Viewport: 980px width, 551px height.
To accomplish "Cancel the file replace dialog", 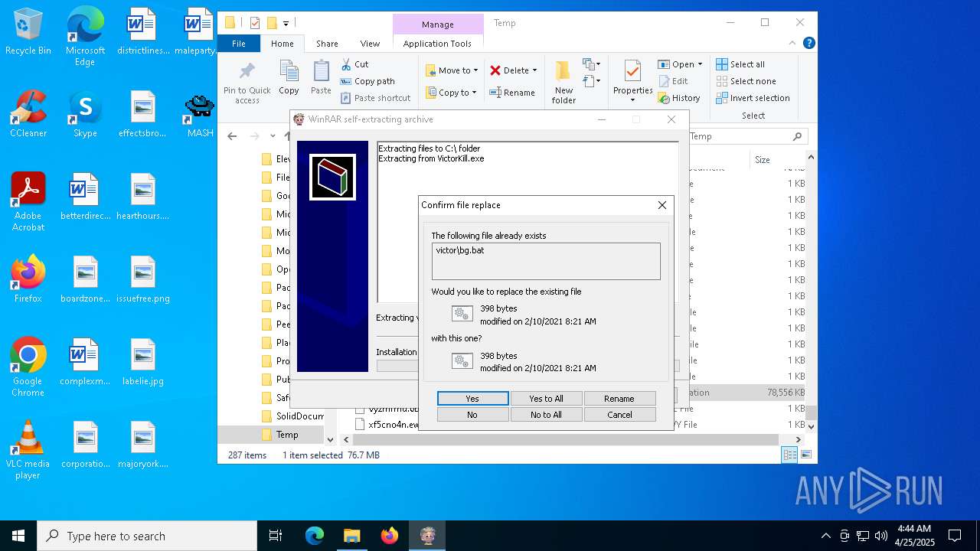I will point(619,415).
